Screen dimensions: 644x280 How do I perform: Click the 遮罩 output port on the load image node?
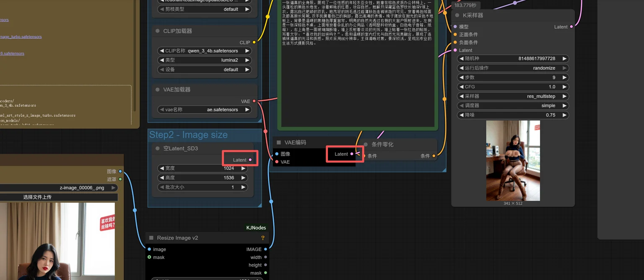click(120, 179)
